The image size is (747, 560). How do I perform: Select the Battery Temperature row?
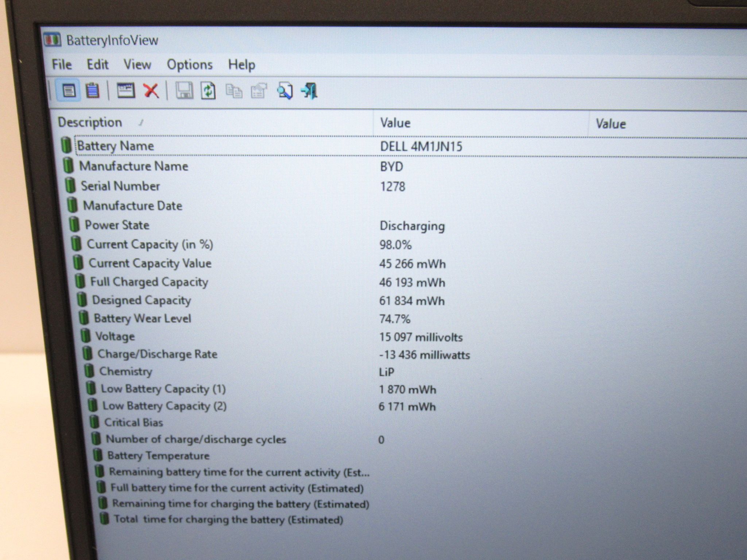pos(419,455)
